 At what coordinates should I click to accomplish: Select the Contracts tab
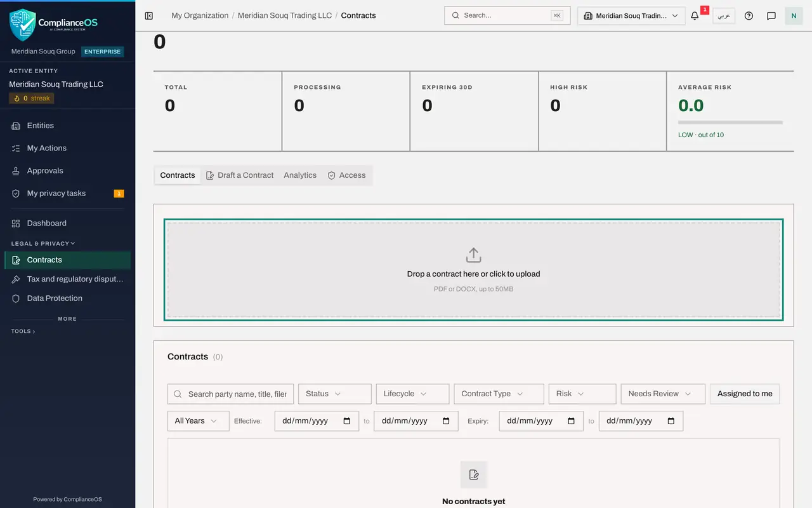[x=178, y=175]
